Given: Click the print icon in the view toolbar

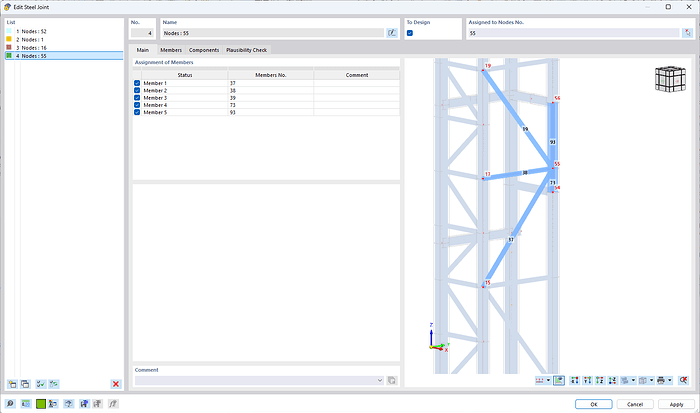Looking at the screenshot, I should pos(661,380).
